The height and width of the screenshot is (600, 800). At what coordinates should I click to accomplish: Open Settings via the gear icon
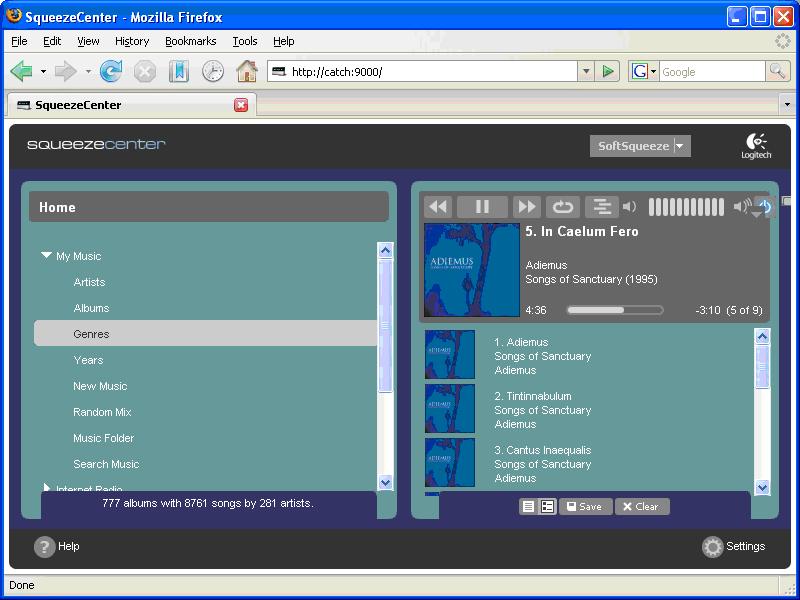pyautogui.click(x=712, y=546)
